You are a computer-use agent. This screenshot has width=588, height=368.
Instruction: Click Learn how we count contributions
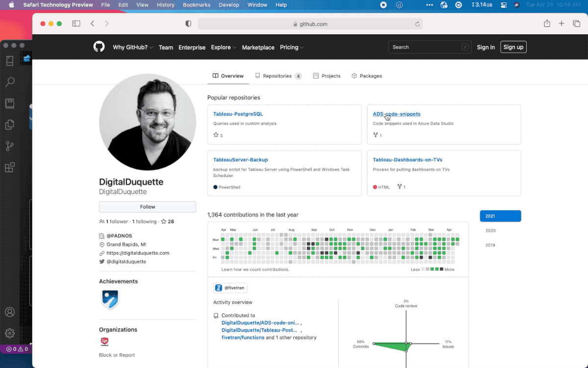255,269
